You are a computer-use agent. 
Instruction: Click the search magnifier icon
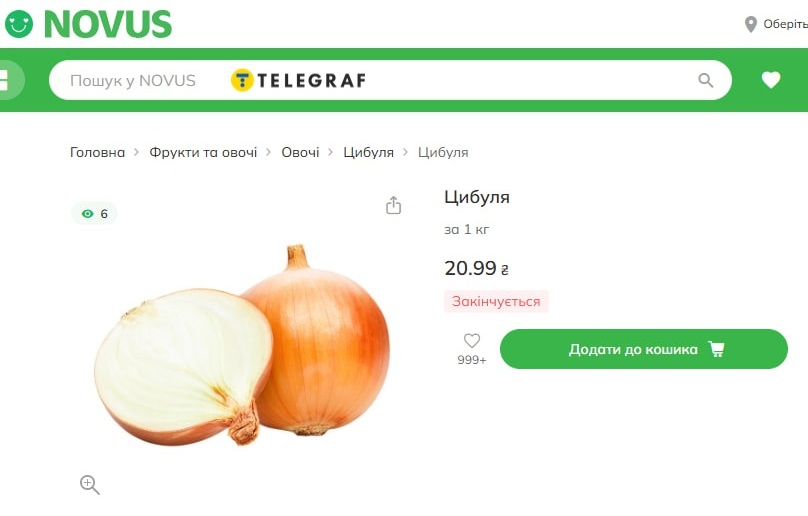[x=705, y=80]
